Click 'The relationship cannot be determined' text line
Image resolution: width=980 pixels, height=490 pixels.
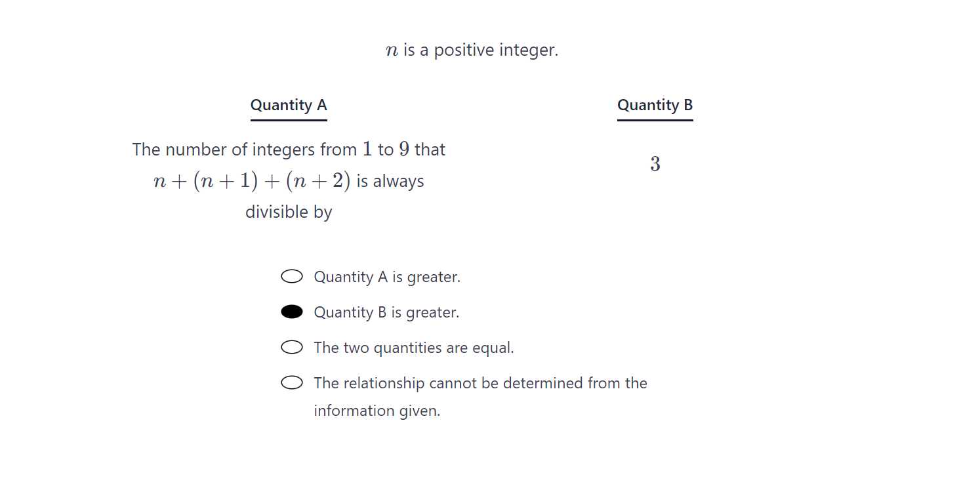pyautogui.click(x=480, y=383)
